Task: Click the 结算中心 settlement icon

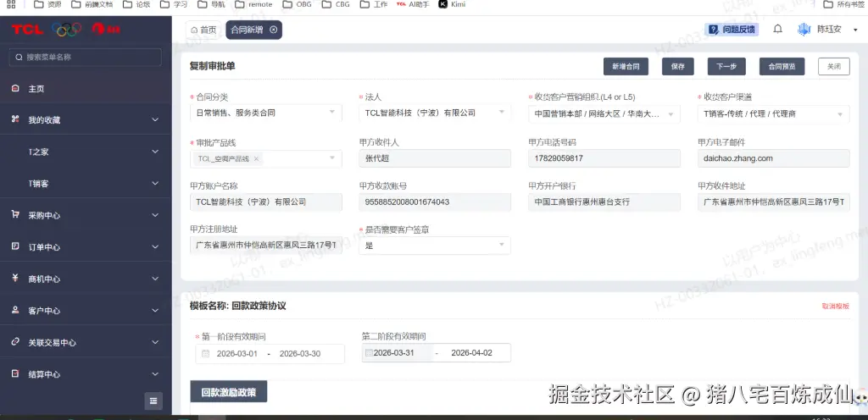Action: [15, 374]
